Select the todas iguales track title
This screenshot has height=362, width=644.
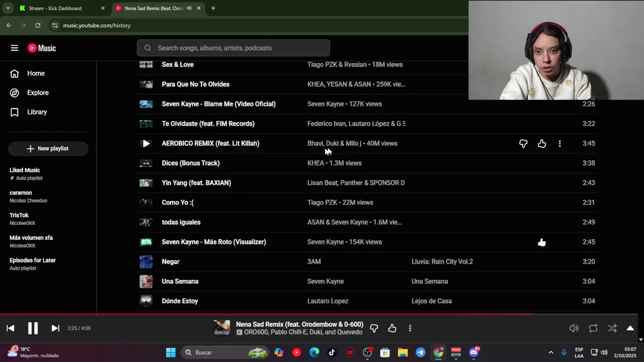181,222
